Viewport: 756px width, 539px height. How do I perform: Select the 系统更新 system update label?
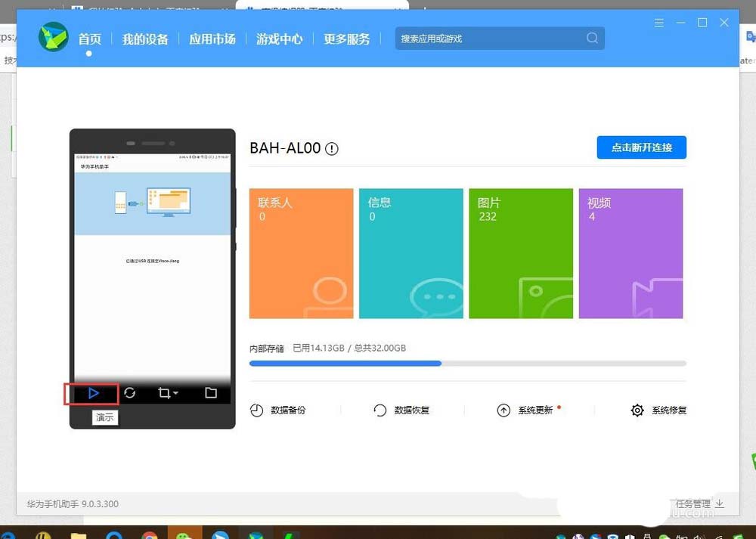click(x=536, y=410)
